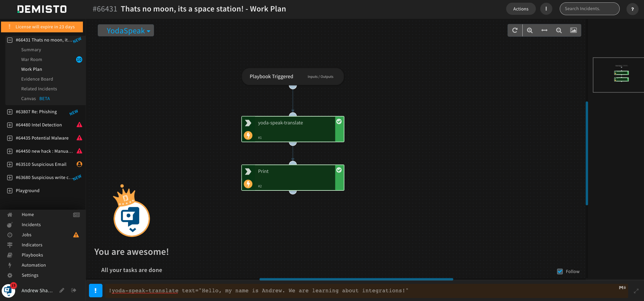
Task: Collapse incident #66431 tree
Action: pyautogui.click(x=10, y=40)
